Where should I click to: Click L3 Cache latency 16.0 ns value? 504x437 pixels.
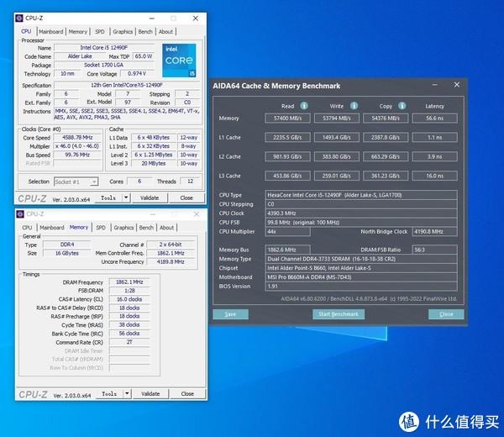434,176
